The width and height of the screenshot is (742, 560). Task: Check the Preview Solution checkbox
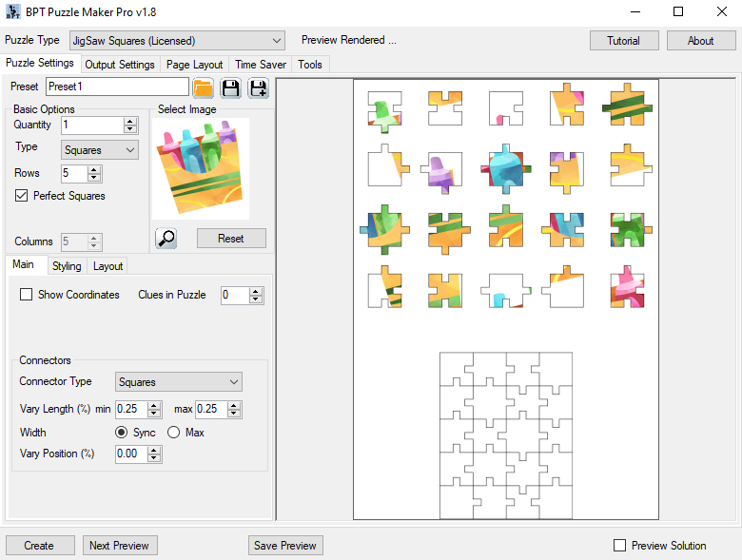[620, 546]
